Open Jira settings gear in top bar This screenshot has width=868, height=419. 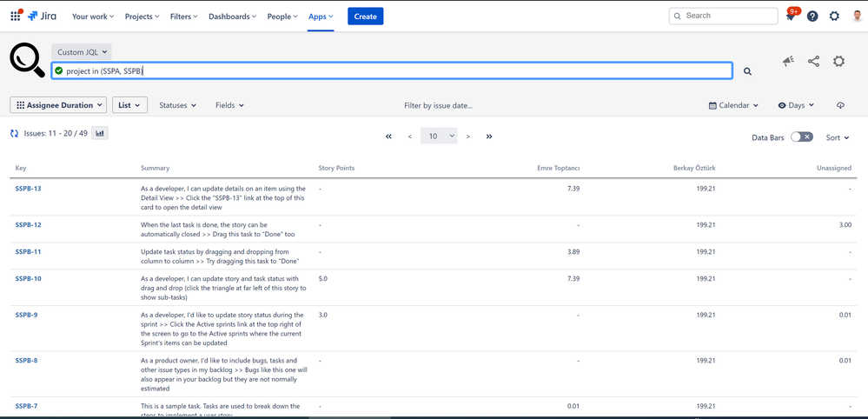click(834, 16)
